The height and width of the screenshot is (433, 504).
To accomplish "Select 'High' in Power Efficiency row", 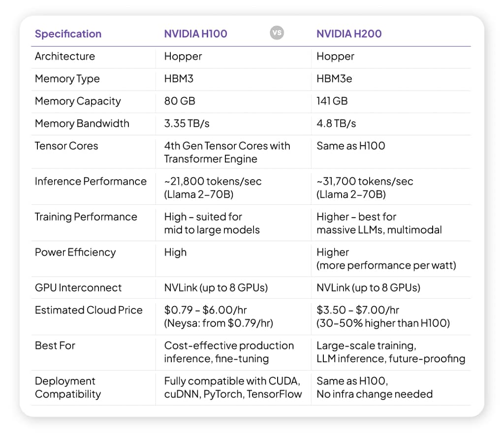I will click(175, 252).
